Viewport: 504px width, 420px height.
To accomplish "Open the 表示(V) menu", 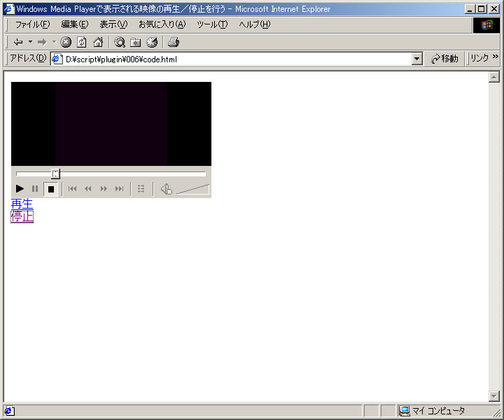I will tap(113, 24).
